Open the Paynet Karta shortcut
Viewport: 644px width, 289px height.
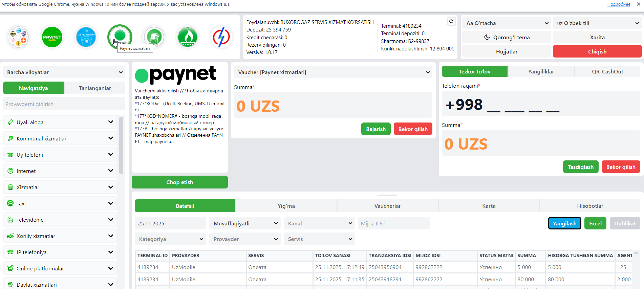pos(52,37)
